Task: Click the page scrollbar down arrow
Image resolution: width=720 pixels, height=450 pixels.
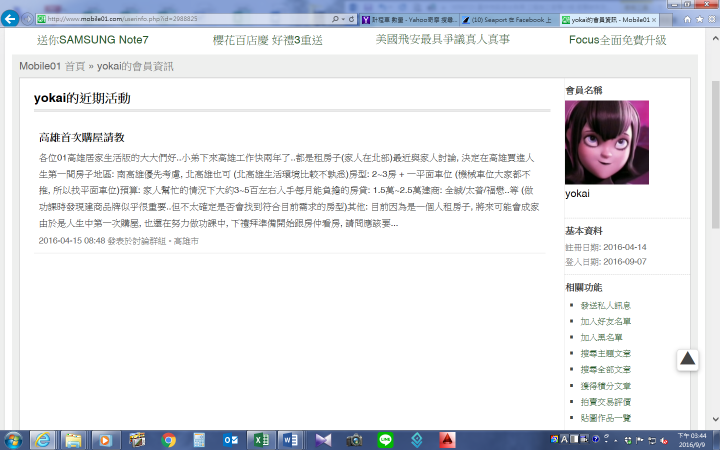Action: click(x=715, y=419)
